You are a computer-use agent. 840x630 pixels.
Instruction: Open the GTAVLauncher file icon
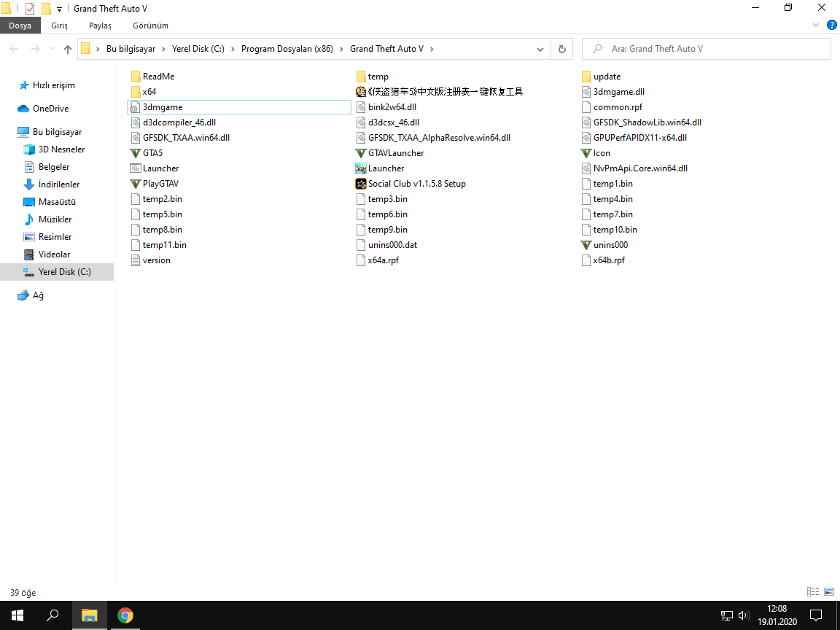(x=361, y=153)
